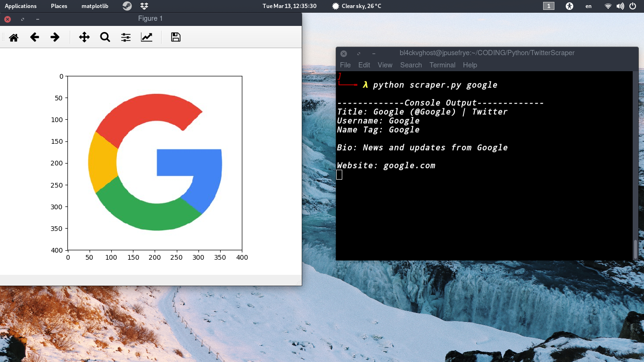Viewport: 644px width, 362px height.
Task: Open terminal Help menu
Action: (470, 65)
